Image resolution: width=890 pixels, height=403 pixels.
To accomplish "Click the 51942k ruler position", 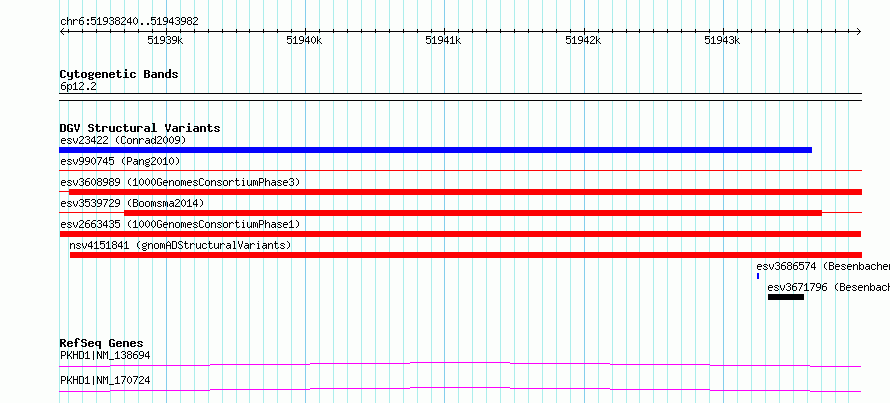I will (x=583, y=40).
